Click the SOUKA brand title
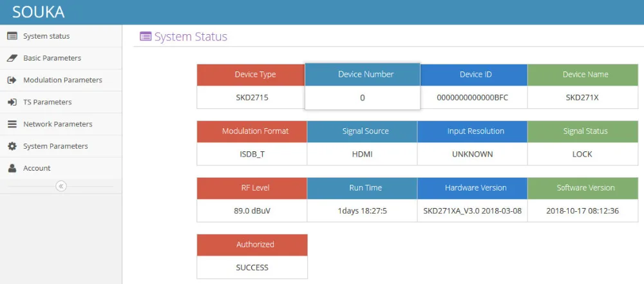This screenshot has height=284, width=644. [38, 12]
